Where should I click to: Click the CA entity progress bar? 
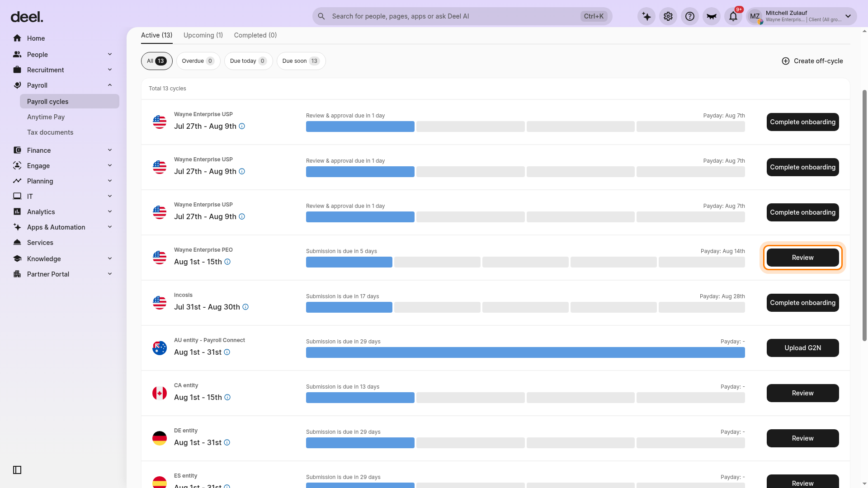pos(525,398)
